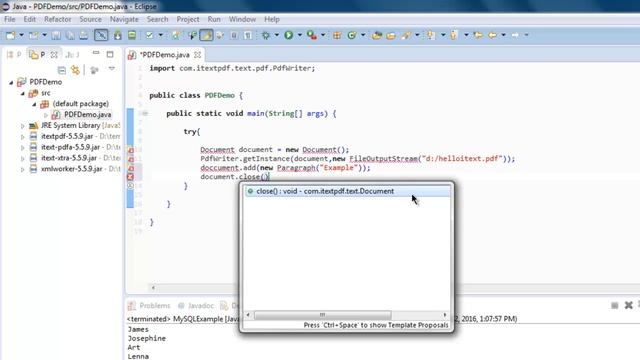
Task: Click the New Java Package toolbar icon
Action: pos(337,36)
